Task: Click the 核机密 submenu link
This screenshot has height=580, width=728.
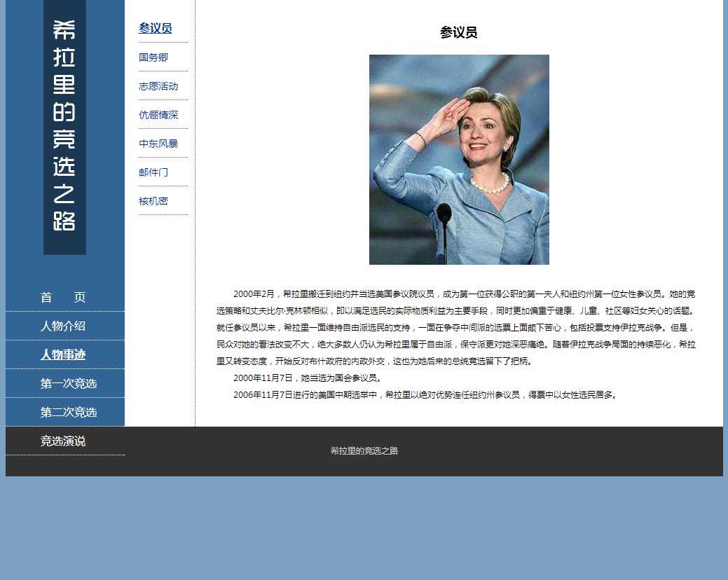Action: [153, 201]
